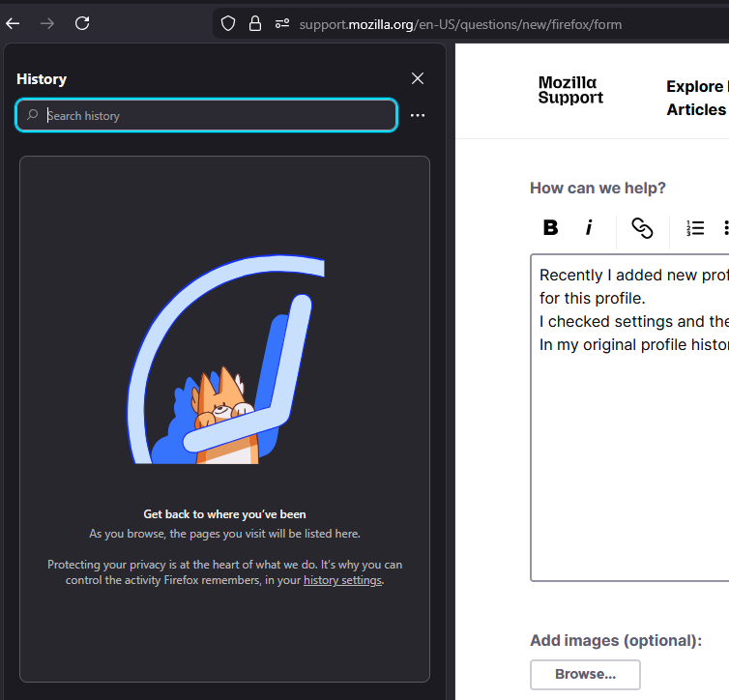The width and height of the screenshot is (729, 700).
Task: Go back to the previous page
Action: pyautogui.click(x=13, y=23)
